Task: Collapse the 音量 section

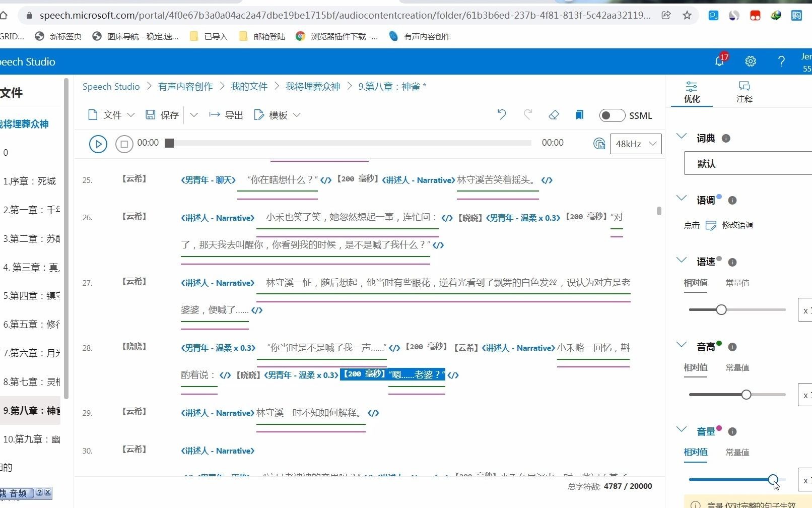Action: coord(682,430)
